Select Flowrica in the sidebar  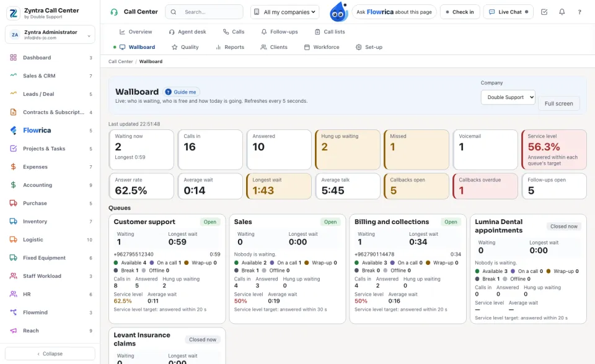50,131
